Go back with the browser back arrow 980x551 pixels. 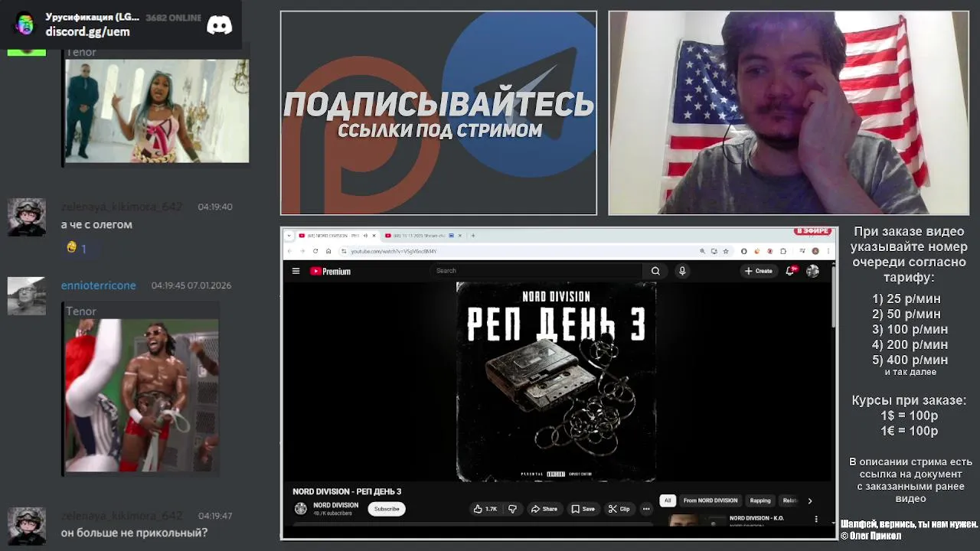[289, 251]
